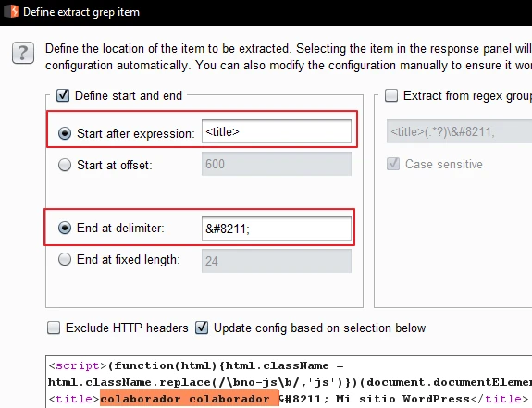
Task: Select Start after expression radio button
Action: tap(65, 133)
